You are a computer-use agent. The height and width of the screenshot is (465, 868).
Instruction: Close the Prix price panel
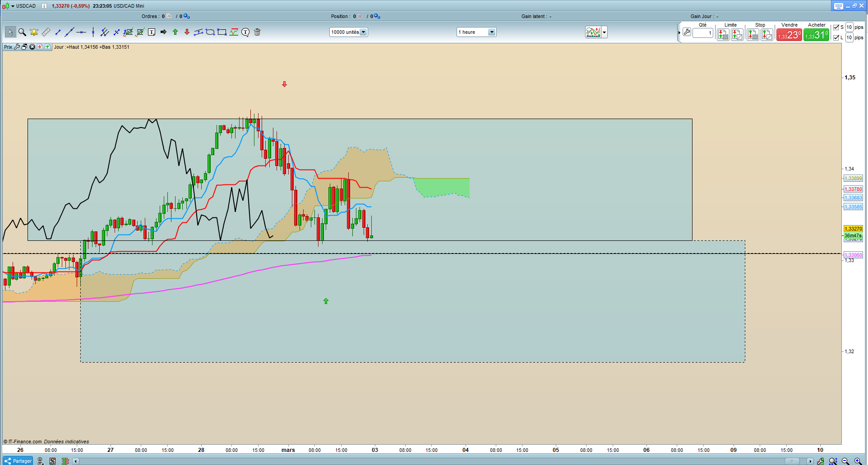tap(32, 47)
